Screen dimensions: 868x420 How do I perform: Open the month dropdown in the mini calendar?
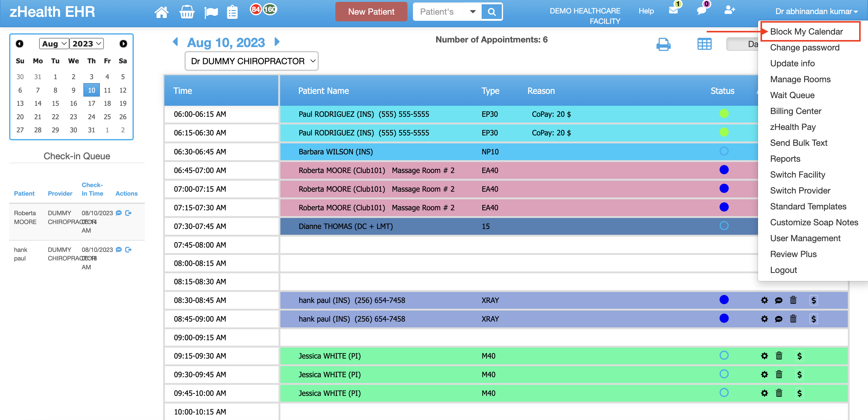click(53, 43)
